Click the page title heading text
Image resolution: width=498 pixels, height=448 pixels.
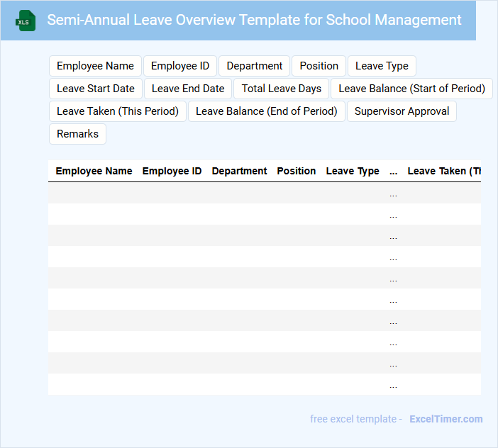254,20
